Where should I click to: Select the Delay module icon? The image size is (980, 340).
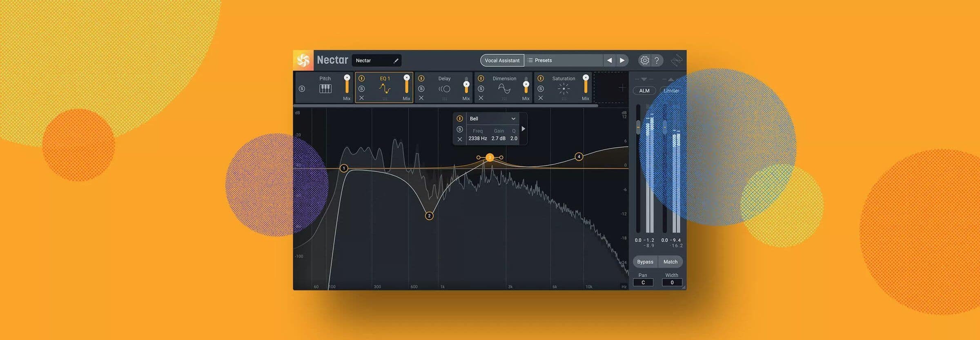[444, 89]
